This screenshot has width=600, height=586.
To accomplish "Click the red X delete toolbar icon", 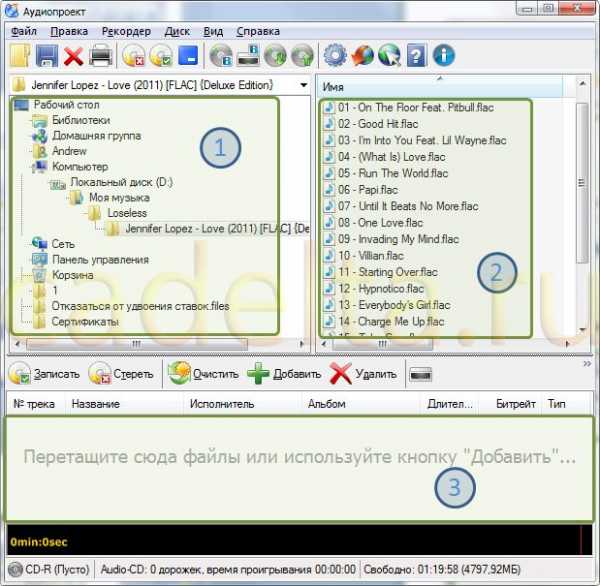I will pyautogui.click(x=73, y=57).
